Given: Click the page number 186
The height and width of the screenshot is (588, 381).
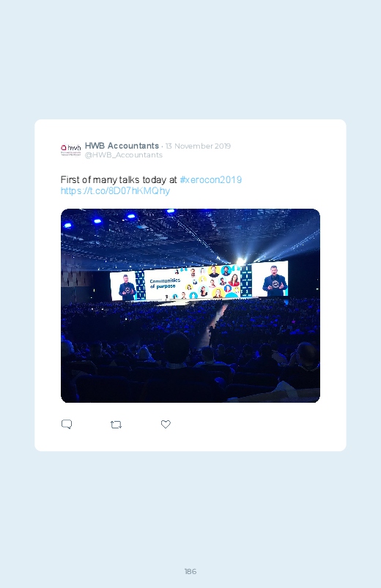Looking at the screenshot, I should point(190,571).
